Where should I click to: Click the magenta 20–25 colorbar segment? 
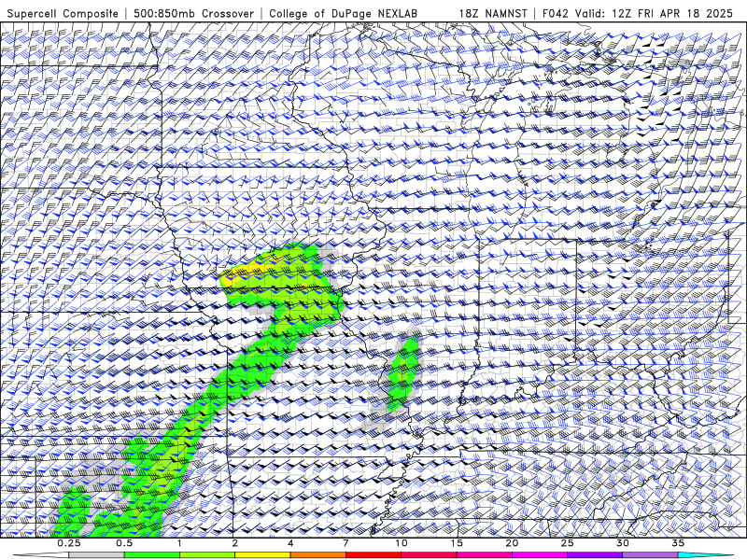[x=540, y=555]
